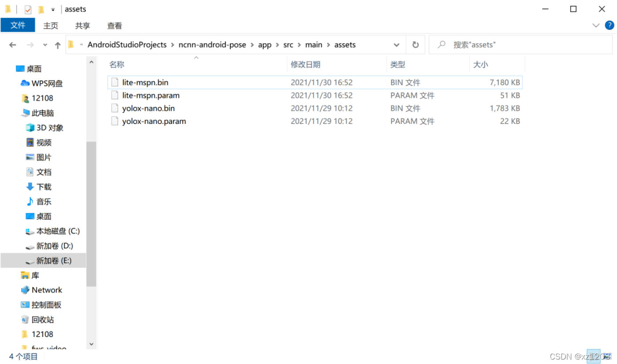Open the blue Help question icon
This screenshot has width=617, height=364.
609,26
